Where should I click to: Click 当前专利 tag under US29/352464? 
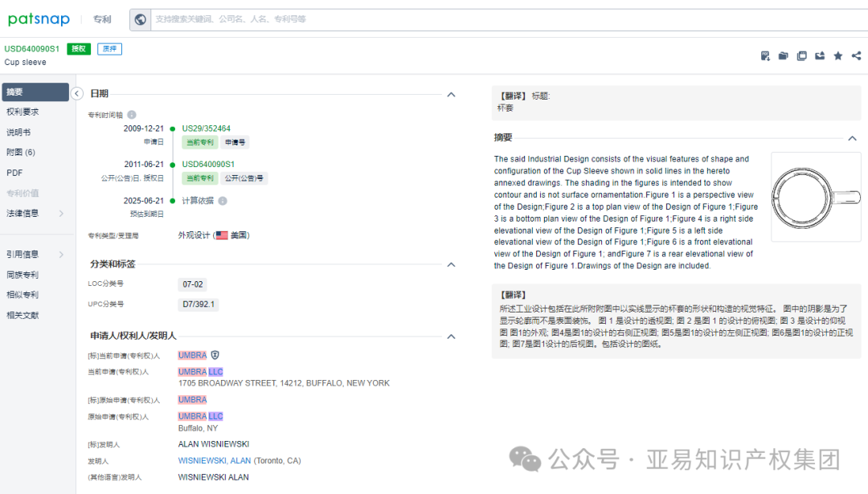coord(199,142)
